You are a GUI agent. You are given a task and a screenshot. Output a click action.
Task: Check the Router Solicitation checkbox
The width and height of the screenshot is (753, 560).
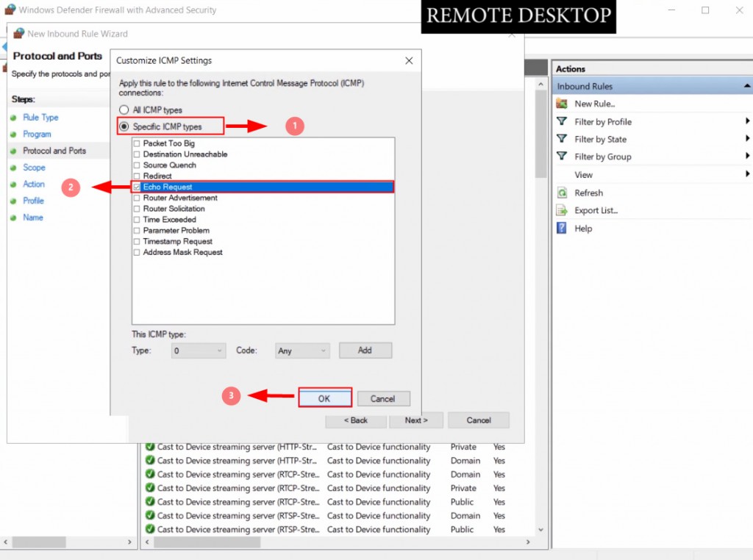[137, 209]
